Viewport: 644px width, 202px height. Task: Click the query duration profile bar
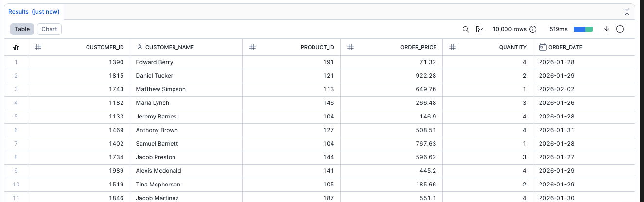583,29
